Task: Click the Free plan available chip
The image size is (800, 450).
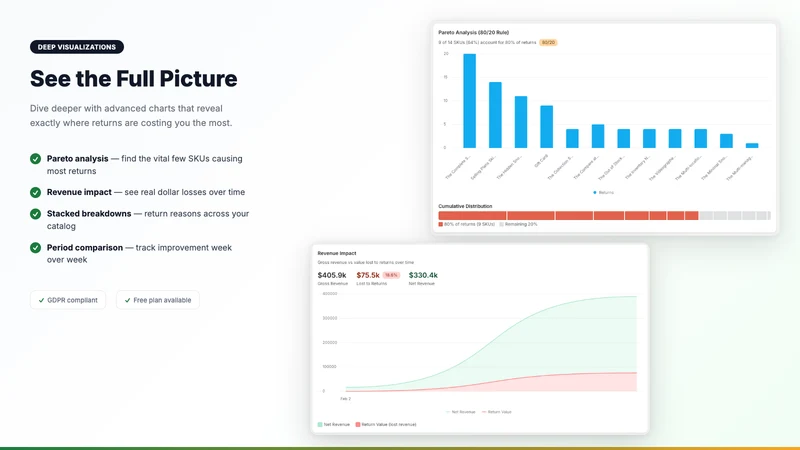Action: pyautogui.click(x=158, y=300)
